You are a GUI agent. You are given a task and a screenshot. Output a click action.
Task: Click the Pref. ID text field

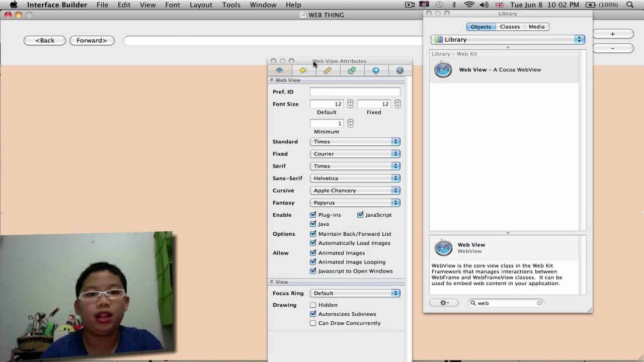click(x=355, y=92)
